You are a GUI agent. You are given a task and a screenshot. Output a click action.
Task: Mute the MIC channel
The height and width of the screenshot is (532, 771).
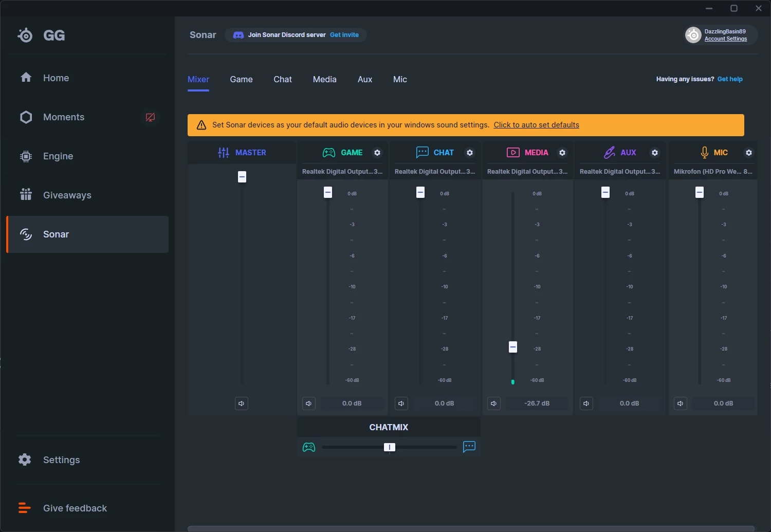coord(681,403)
